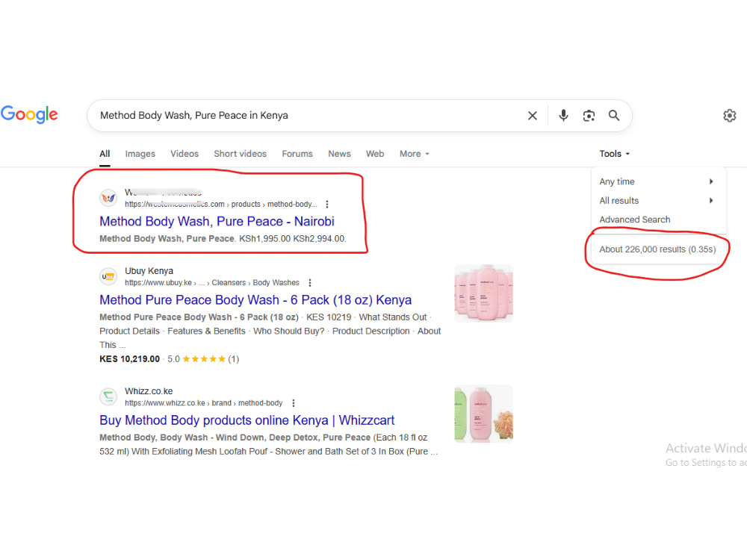Open 'Method Body Wash, Pure Peace - Nairobi' result

coord(217,222)
